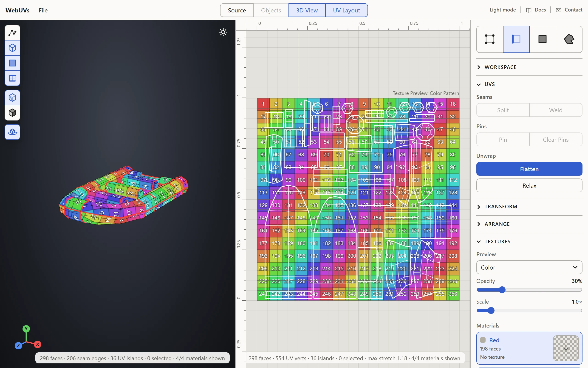
Task: Toggle the 3D View panel button
Action: point(307,10)
